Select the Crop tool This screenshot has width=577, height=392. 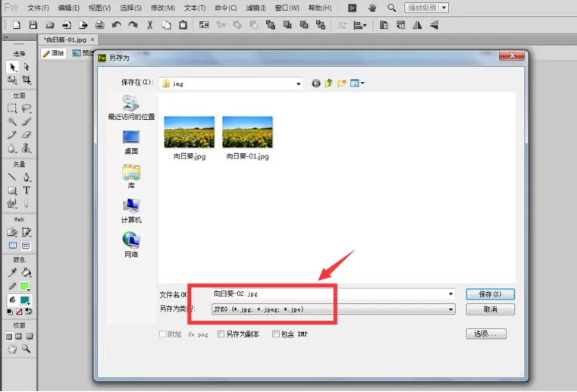26,80
